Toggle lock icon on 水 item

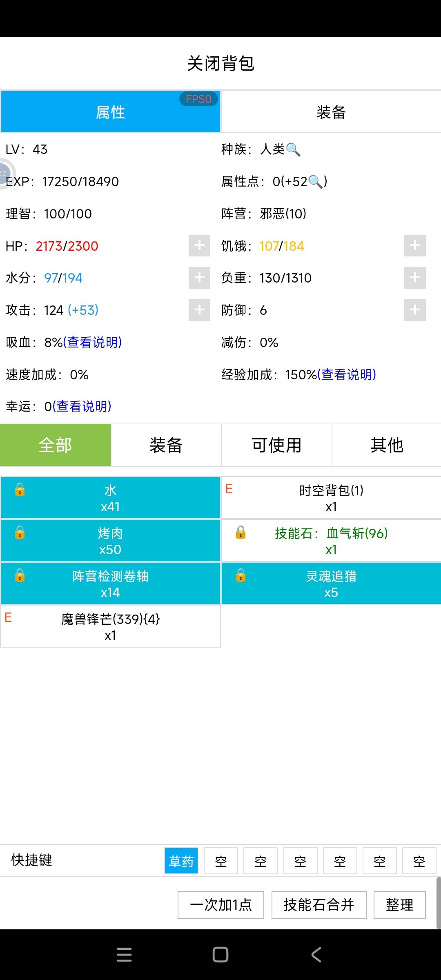point(20,489)
